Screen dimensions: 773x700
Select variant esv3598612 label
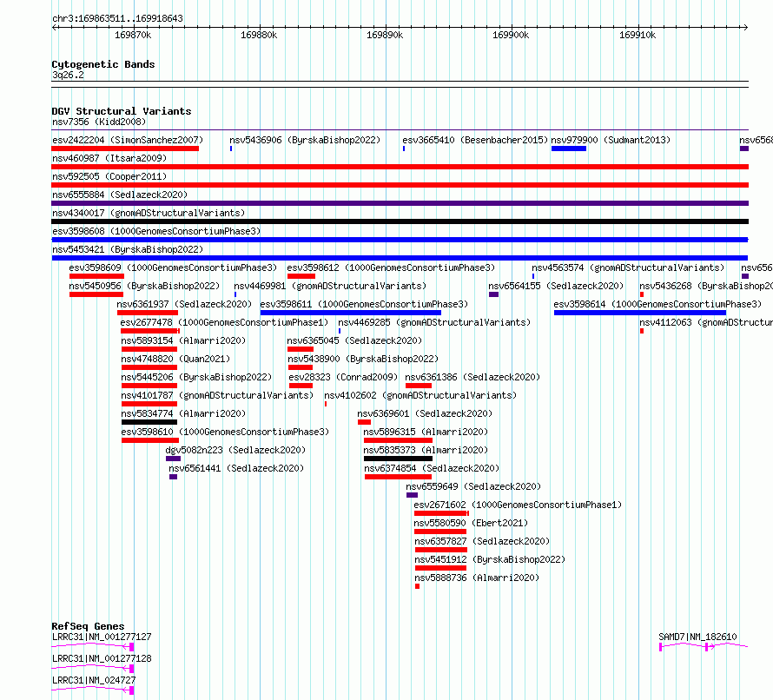[x=391, y=267]
